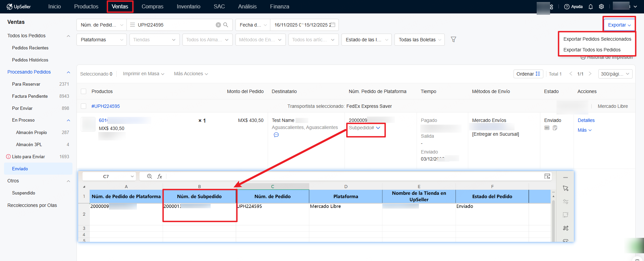
Task: Check the select-all Productos checkbox
Action: click(84, 91)
